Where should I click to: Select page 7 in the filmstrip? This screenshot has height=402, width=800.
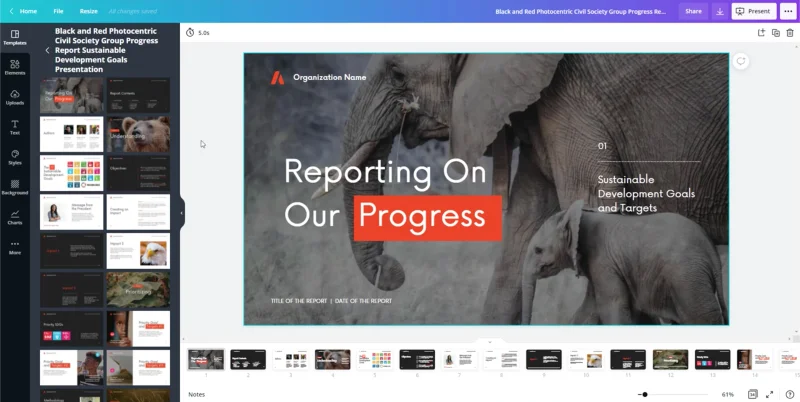point(459,360)
